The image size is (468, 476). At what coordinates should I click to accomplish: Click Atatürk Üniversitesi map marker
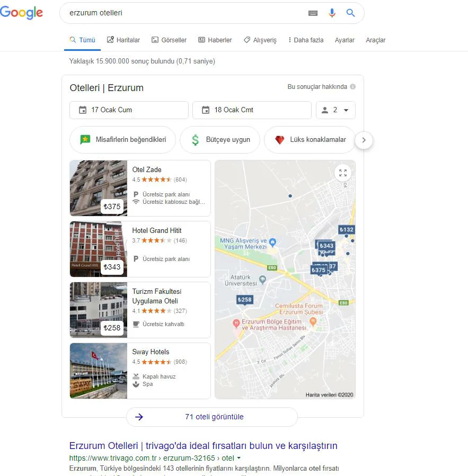click(262, 279)
